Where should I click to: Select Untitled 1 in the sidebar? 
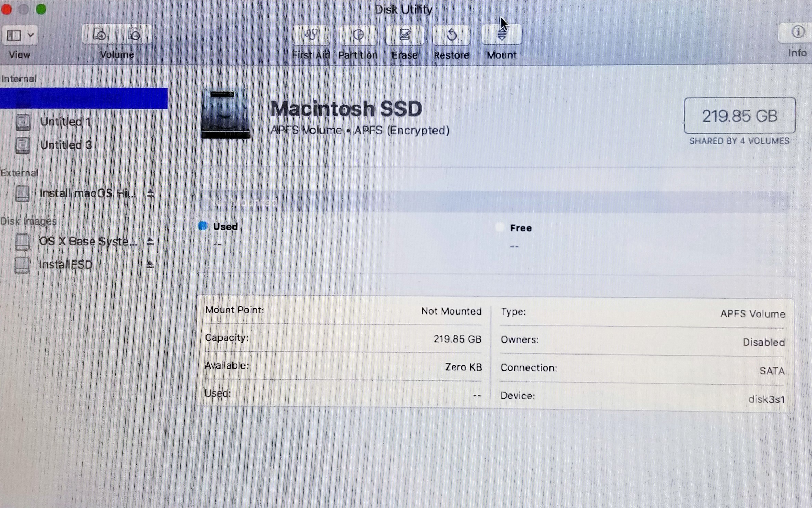[65, 121]
